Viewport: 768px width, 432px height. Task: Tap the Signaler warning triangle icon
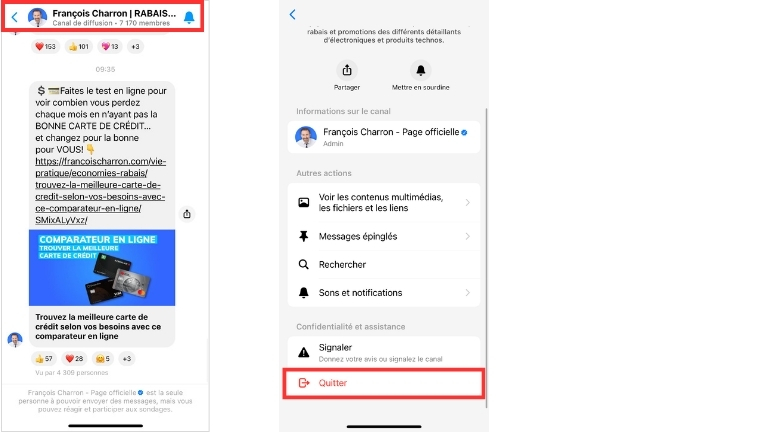(x=304, y=351)
